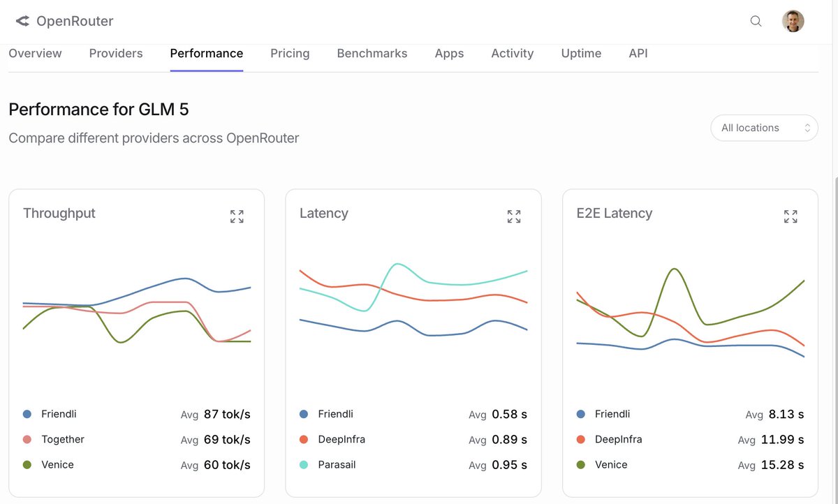
Task: Open the search magnifier icon
Action: tap(756, 21)
